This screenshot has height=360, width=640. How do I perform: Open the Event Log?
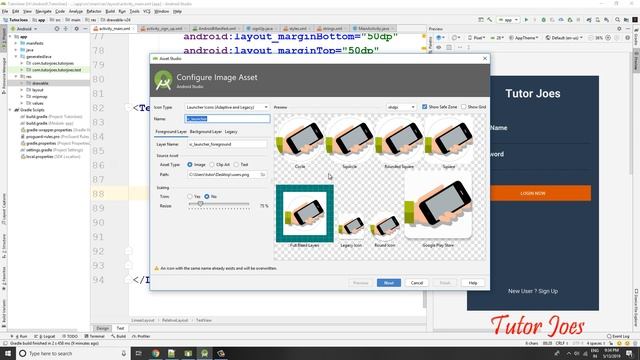click(x=618, y=336)
